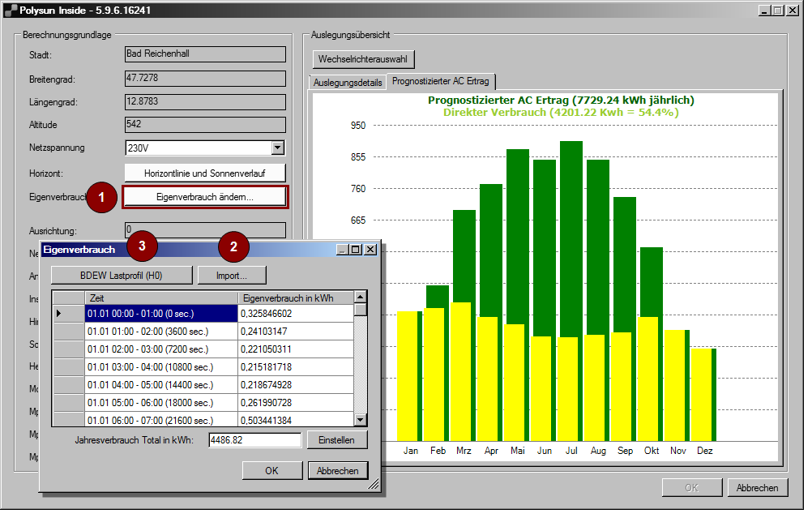Screen dimensions: 812x518
Task: Open the Import dialog
Action: (x=232, y=274)
